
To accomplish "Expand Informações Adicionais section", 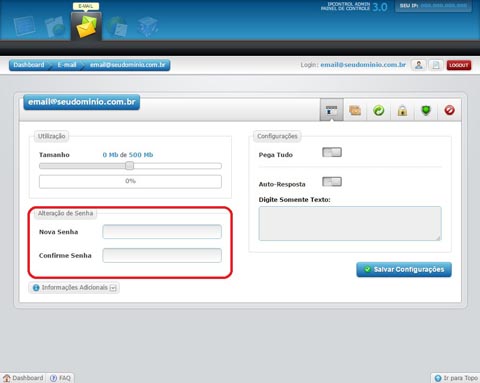I will click(x=74, y=287).
